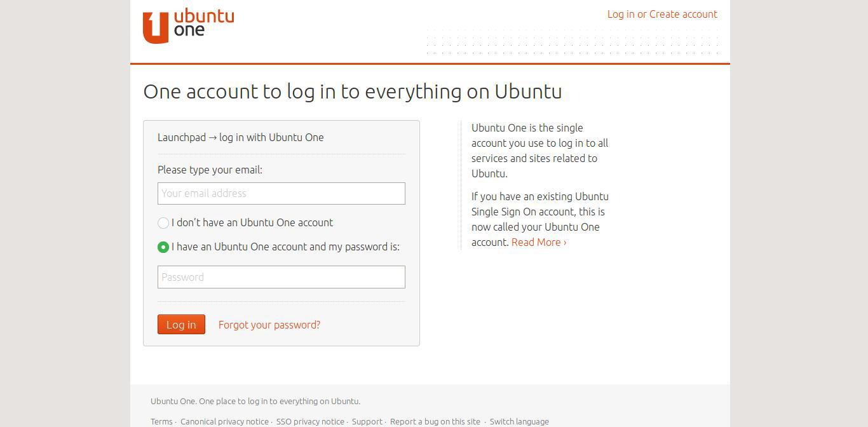Click the email address input field

tap(281, 193)
